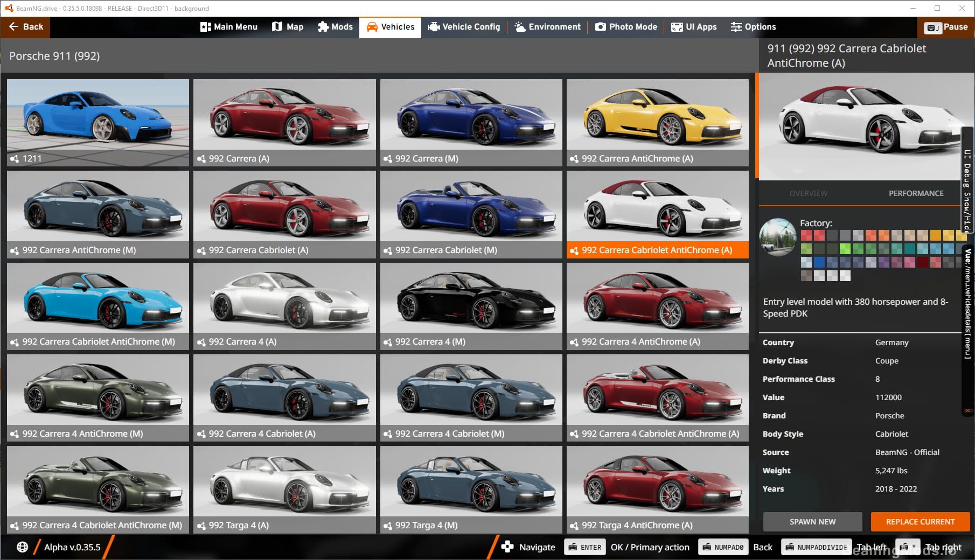Open the Options menu

(753, 26)
